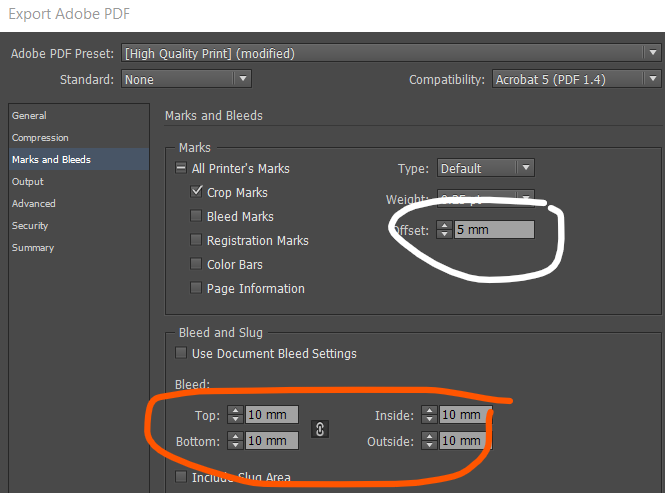The width and height of the screenshot is (665, 493).
Task: Switch to the General section
Action: (29, 116)
